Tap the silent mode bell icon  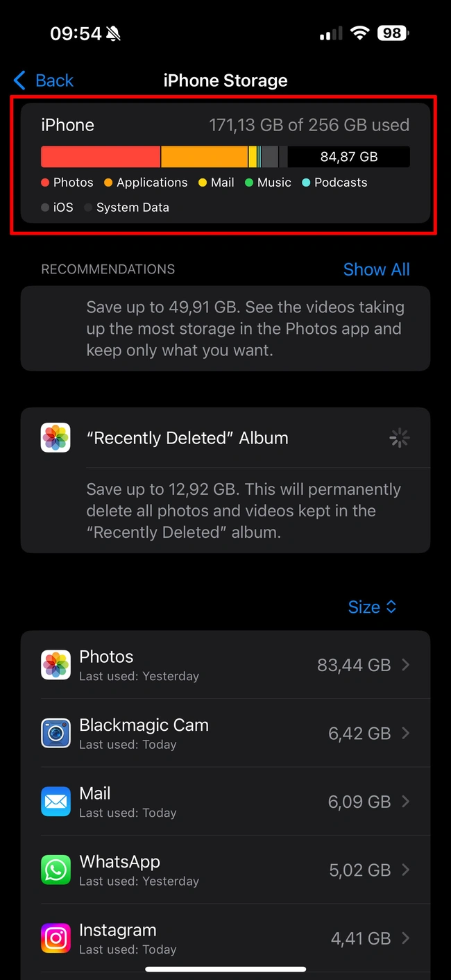[x=114, y=34]
